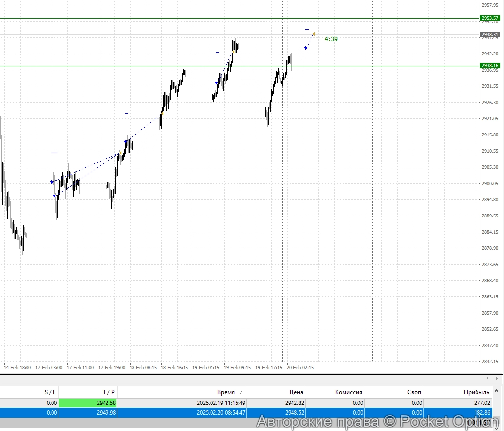The image size is (504, 431).
Task: Click the left scroll arrow above the trade table
Action: point(487,378)
